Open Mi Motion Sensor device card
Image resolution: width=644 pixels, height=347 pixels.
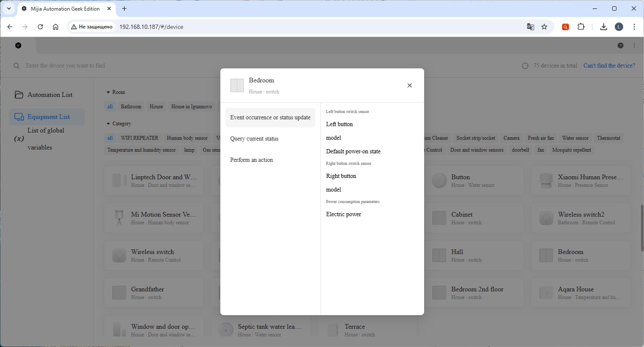[154, 218]
